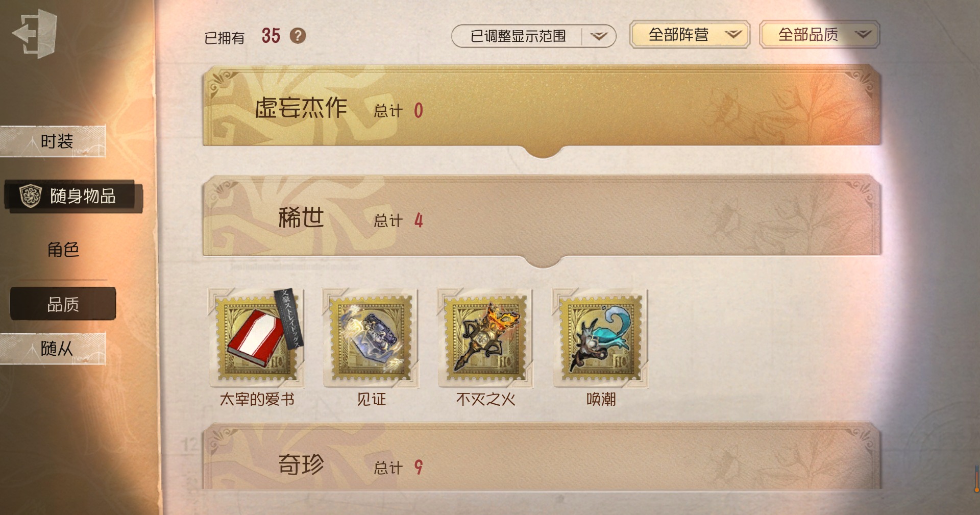Image resolution: width=980 pixels, height=515 pixels.
Task: Open the question mark help icon
Action: pos(298,36)
